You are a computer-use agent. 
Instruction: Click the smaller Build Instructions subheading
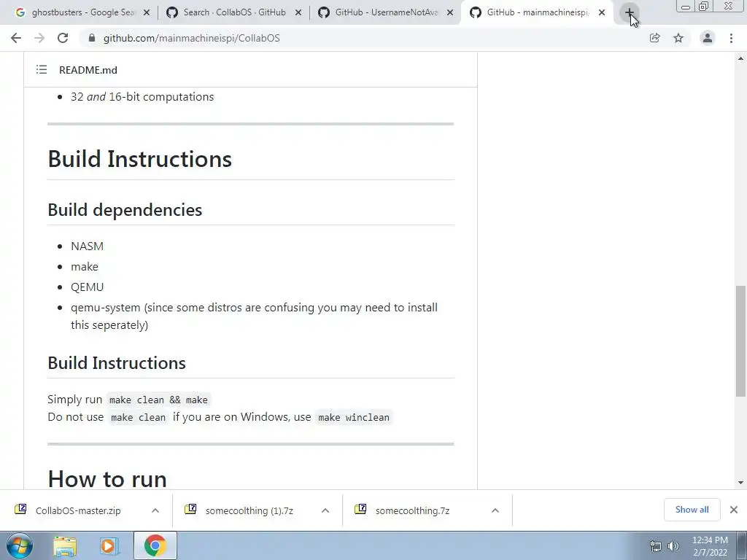[117, 363]
